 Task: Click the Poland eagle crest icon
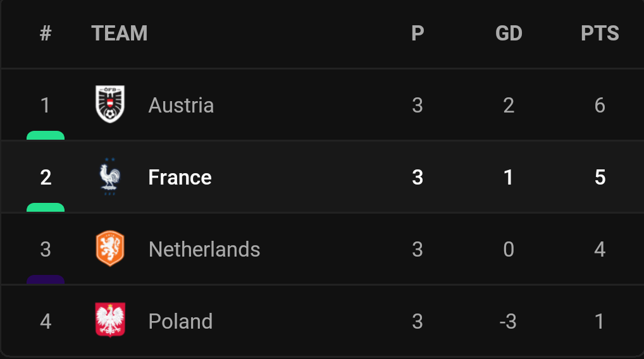[x=110, y=320]
